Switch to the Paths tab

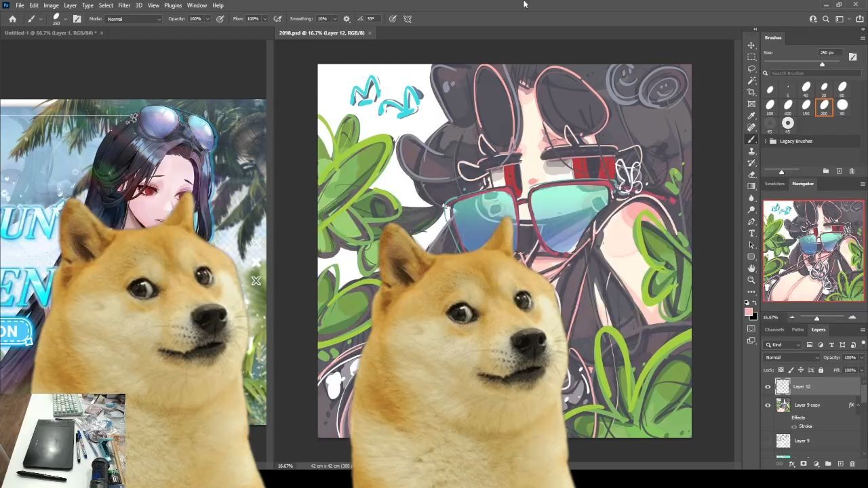click(x=797, y=329)
